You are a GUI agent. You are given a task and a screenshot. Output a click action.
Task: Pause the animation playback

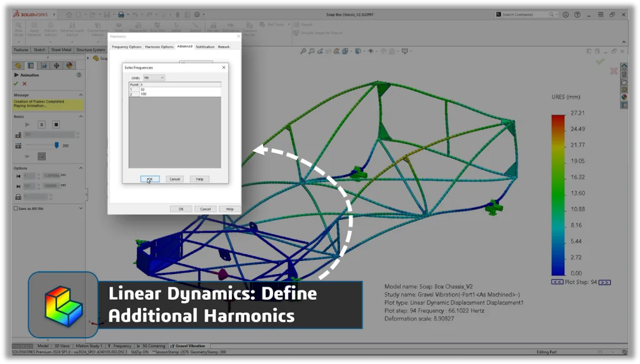pos(41,124)
